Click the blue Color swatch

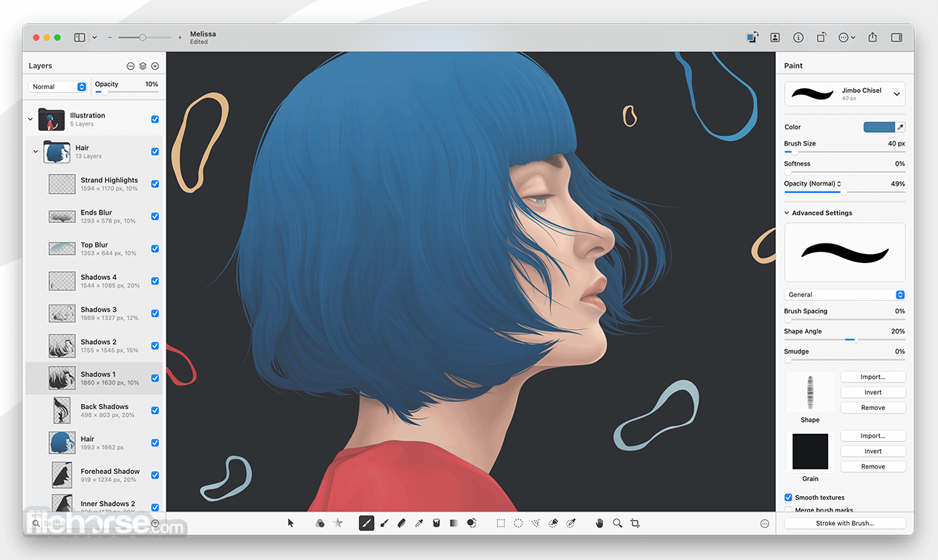pyautogui.click(x=879, y=127)
